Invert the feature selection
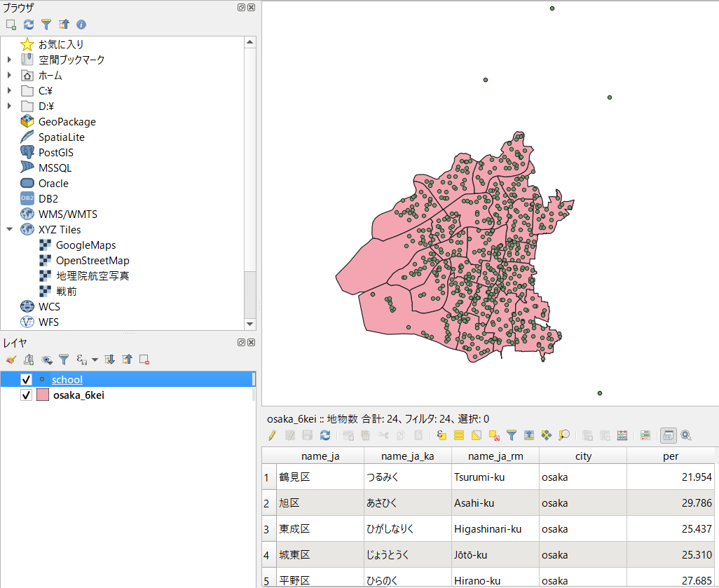The height and width of the screenshot is (588, 719). 477,435
